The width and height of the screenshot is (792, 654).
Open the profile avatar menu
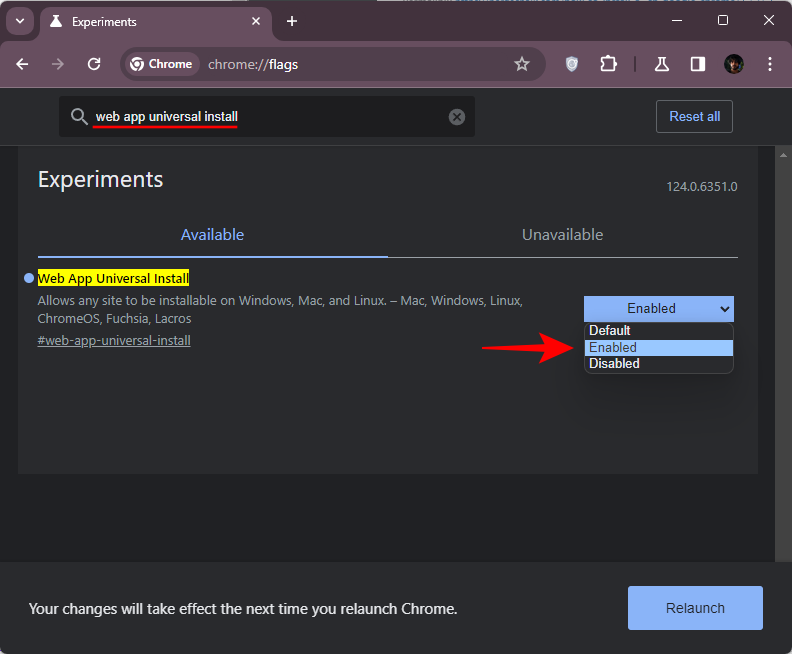[733, 64]
